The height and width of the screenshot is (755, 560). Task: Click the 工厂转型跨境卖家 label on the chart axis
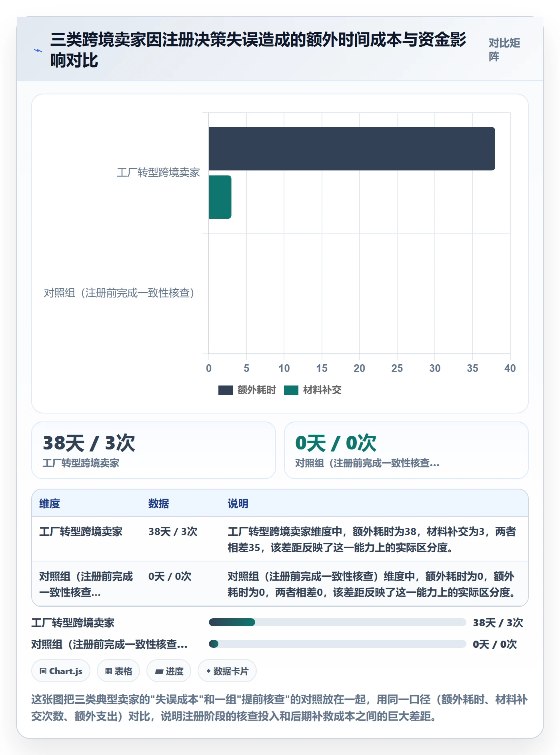(158, 173)
